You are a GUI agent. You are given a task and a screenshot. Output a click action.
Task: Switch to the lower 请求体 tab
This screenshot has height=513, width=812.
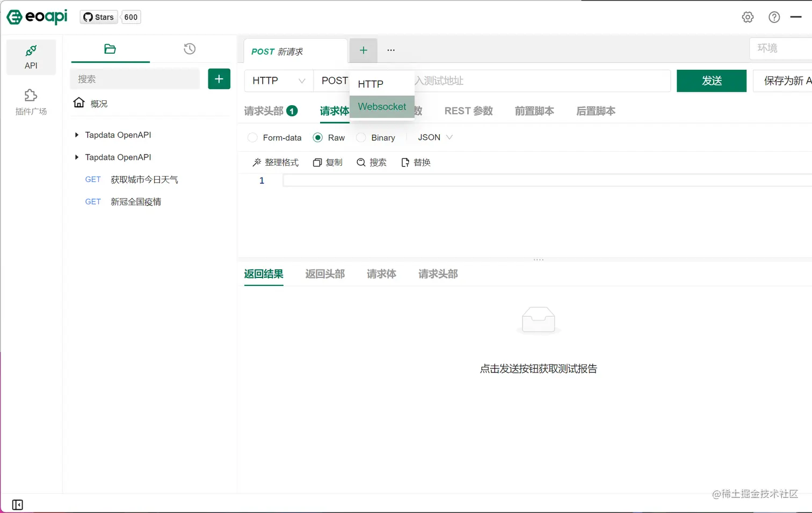click(381, 274)
